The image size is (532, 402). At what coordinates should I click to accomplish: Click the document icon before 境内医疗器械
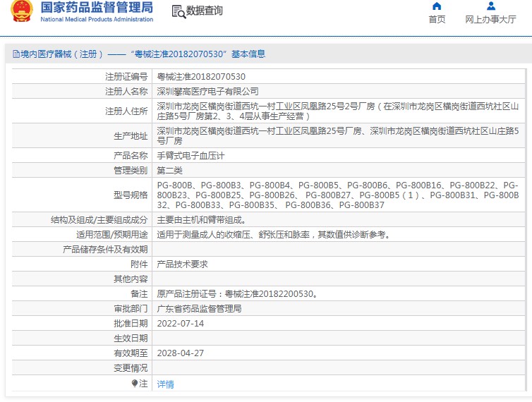click(16, 54)
